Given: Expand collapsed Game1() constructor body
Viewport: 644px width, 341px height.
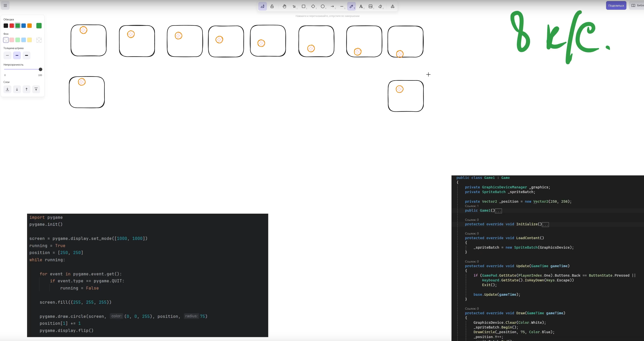Looking at the screenshot, I should [x=498, y=211].
